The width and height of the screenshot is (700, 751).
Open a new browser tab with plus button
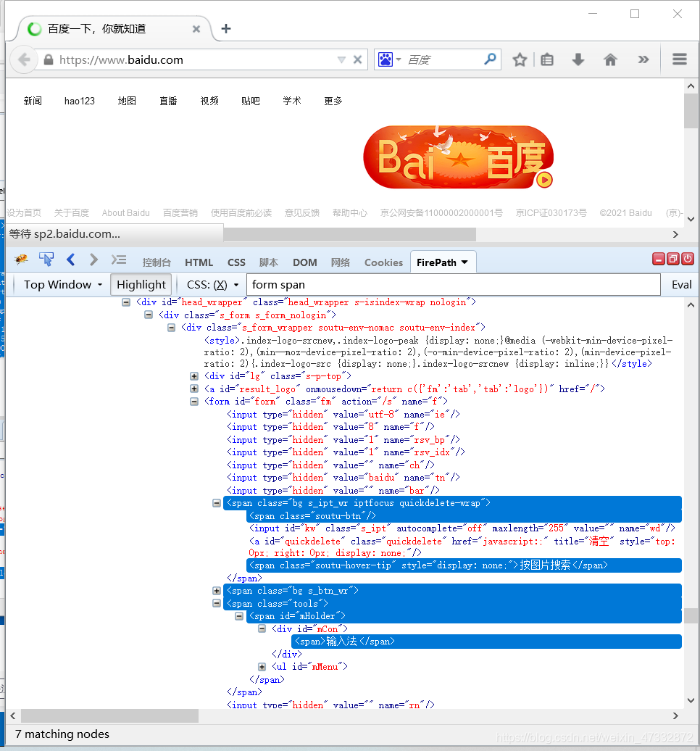[226, 29]
